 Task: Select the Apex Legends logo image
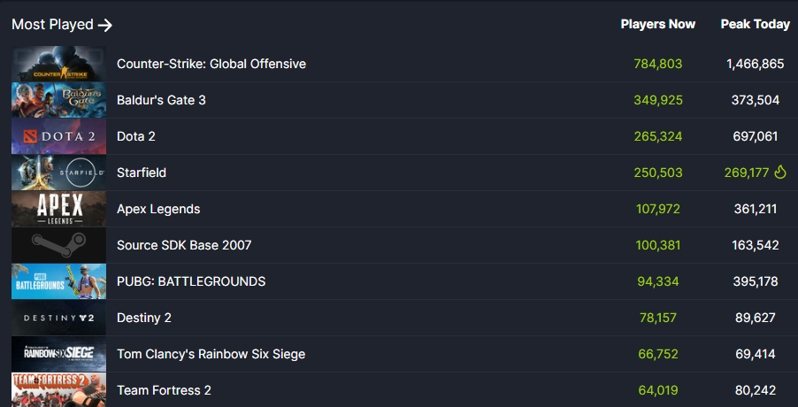[x=59, y=209]
